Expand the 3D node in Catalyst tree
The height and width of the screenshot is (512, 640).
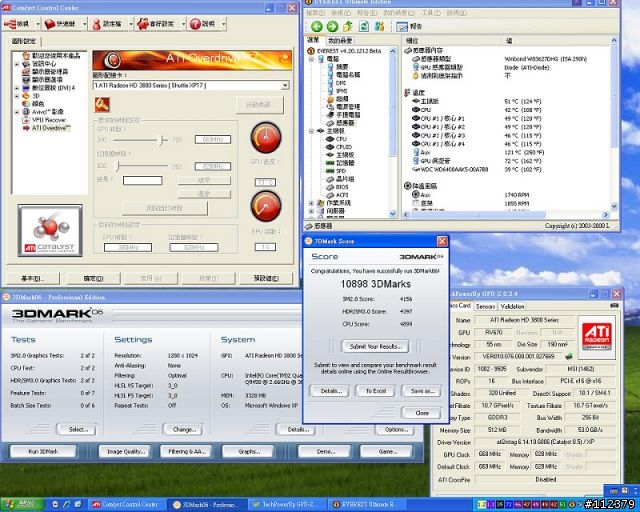click(x=17, y=96)
